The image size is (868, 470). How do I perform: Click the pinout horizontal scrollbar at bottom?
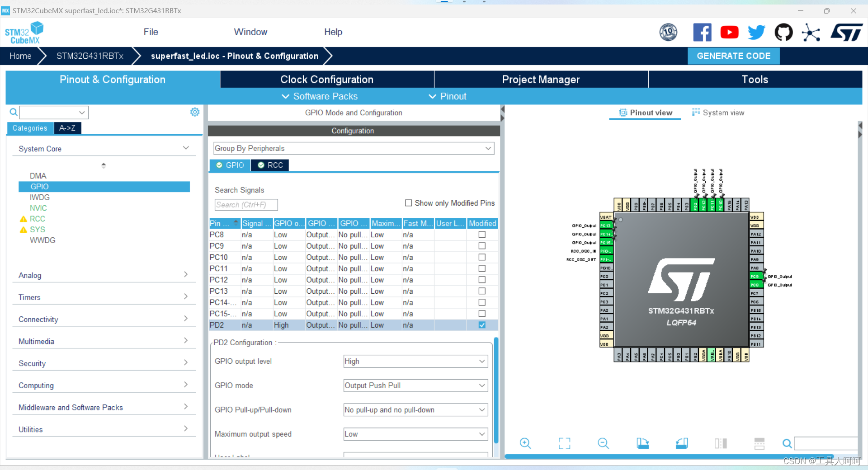click(x=669, y=456)
